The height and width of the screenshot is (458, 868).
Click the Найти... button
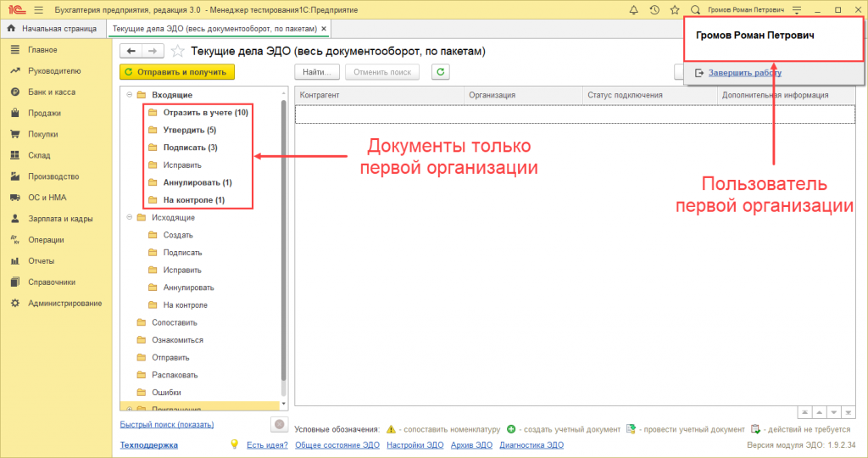click(317, 72)
